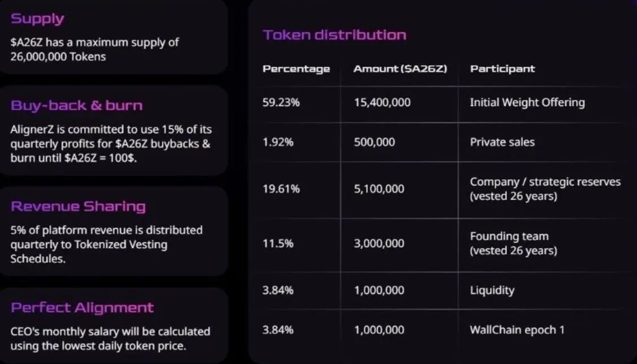Image resolution: width=637 pixels, height=364 pixels.
Task: Select the 15,400,000 amount cell
Action: pyautogui.click(x=382, y=102)
